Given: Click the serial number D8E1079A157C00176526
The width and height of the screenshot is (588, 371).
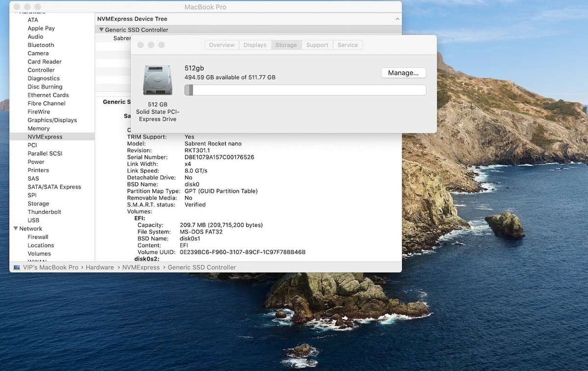Looking at the screenshot, I should (219, 157).
